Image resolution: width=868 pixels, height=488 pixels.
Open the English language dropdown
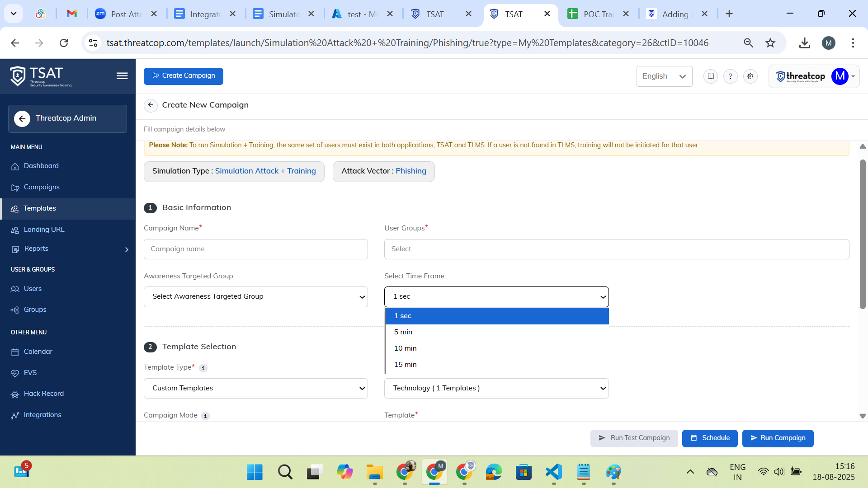(664, 76)
